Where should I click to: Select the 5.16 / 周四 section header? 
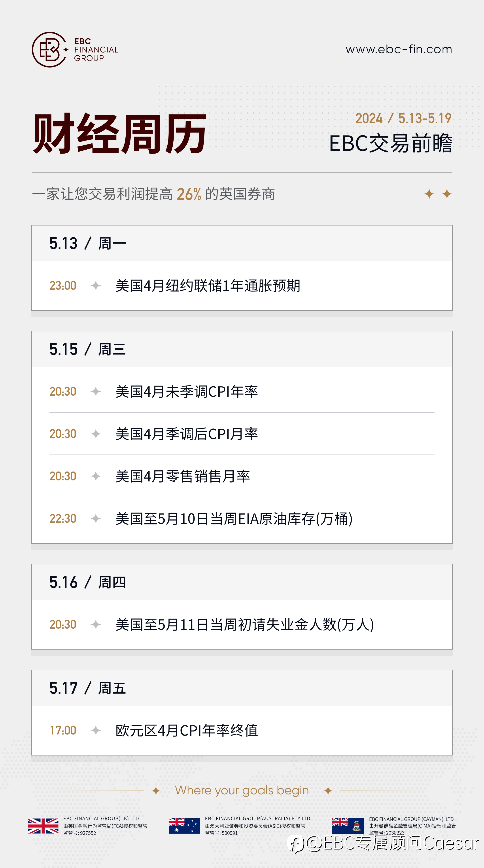pyautogui.click(x=242, y=582)
